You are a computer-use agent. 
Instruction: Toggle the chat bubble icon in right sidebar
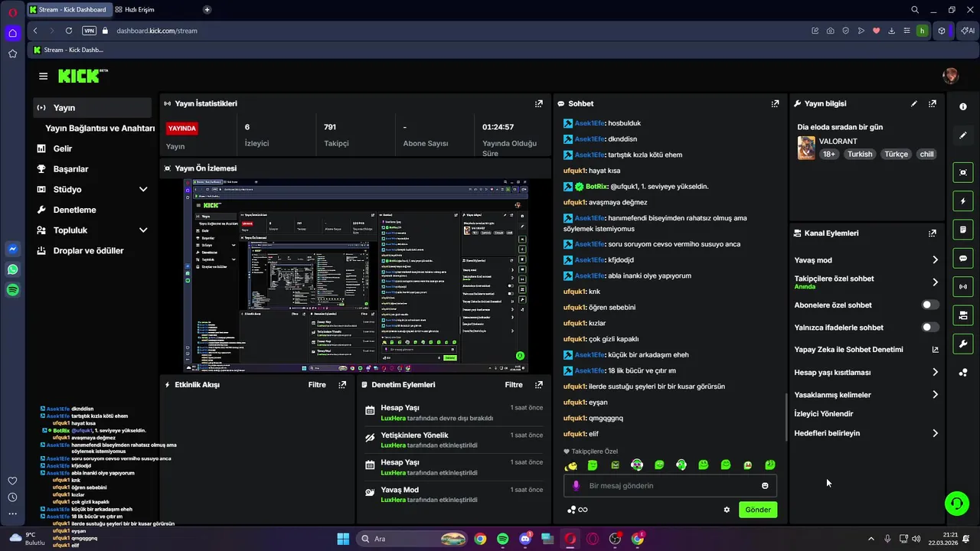[x=963, y=259]
